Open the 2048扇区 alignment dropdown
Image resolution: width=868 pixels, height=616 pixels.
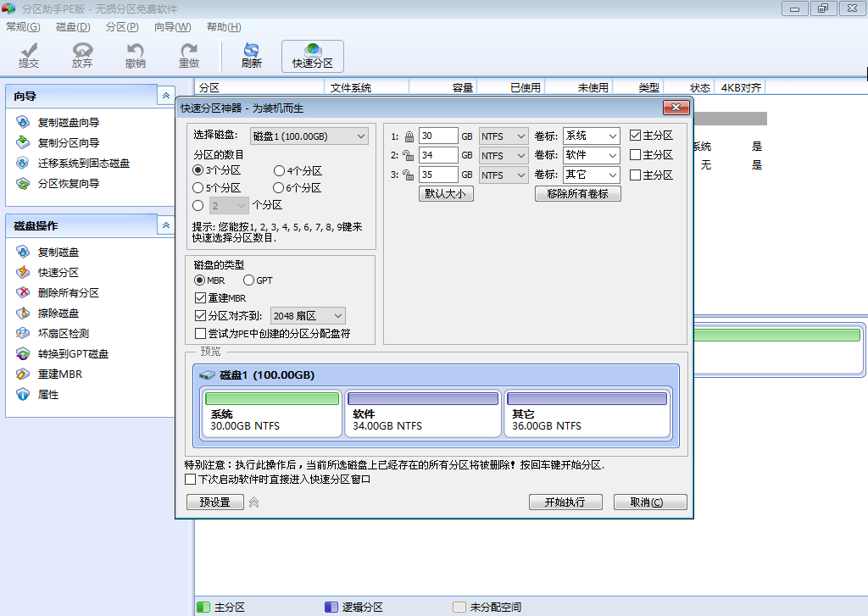point(309,315)
